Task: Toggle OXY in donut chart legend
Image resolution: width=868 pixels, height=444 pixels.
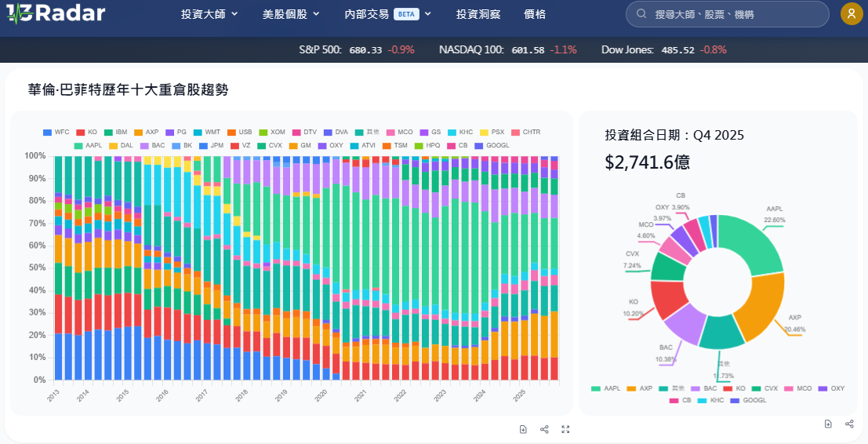Action: [830, 388]
